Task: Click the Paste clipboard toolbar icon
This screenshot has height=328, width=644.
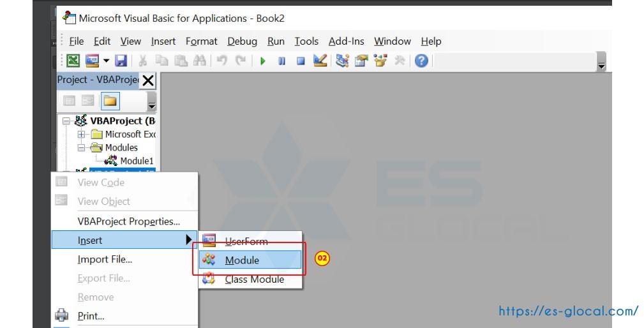Action: pyautogui.click(x=181, y=61)
